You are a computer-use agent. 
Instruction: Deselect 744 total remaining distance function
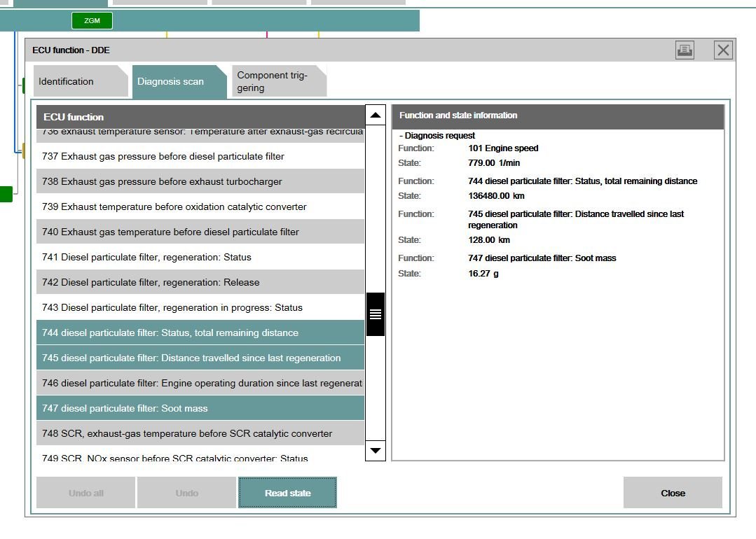(x=200, y=332)
